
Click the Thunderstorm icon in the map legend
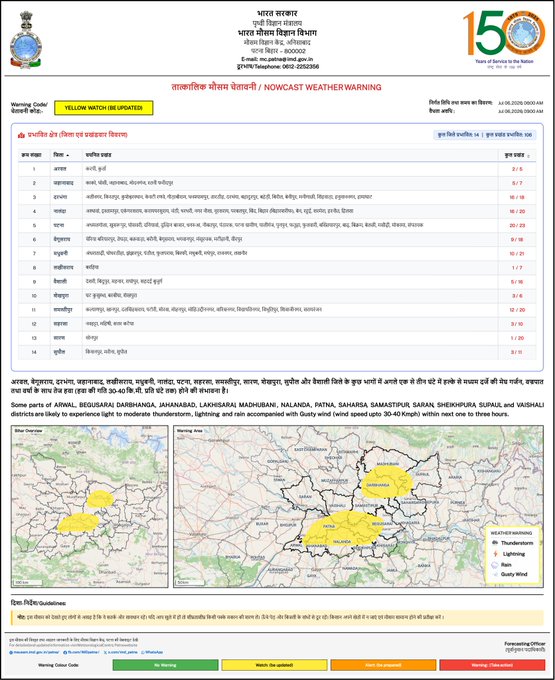point(495,543)
